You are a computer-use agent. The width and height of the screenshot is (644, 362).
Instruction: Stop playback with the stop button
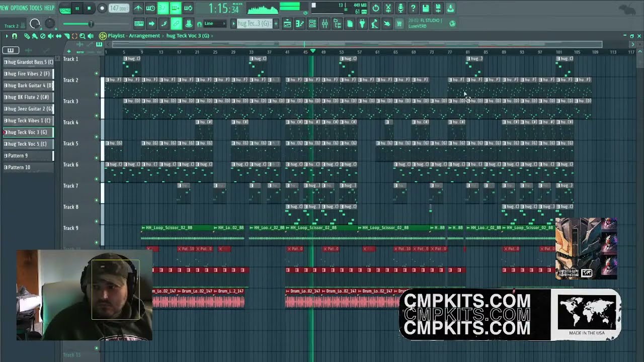tap(89, 9)
